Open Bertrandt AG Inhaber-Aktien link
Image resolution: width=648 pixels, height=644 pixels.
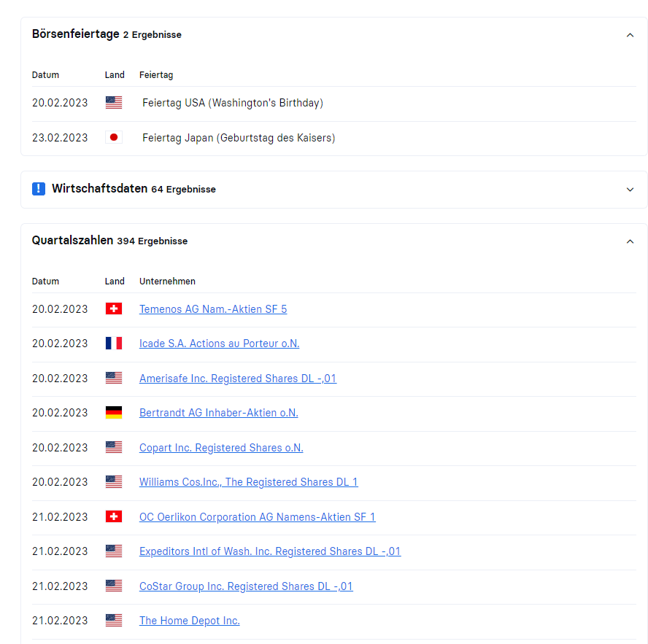click(x=219, y=413)
